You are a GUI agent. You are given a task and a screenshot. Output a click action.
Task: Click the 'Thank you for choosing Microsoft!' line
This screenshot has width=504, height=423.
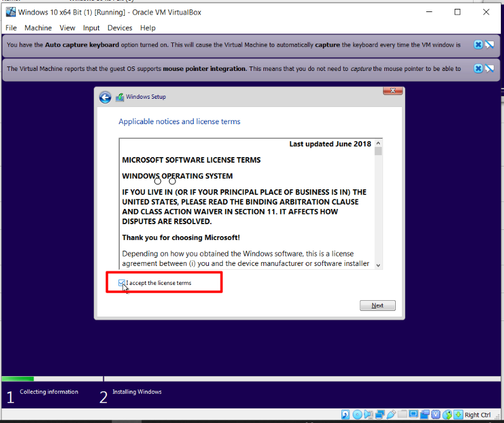tap(181, 237)
